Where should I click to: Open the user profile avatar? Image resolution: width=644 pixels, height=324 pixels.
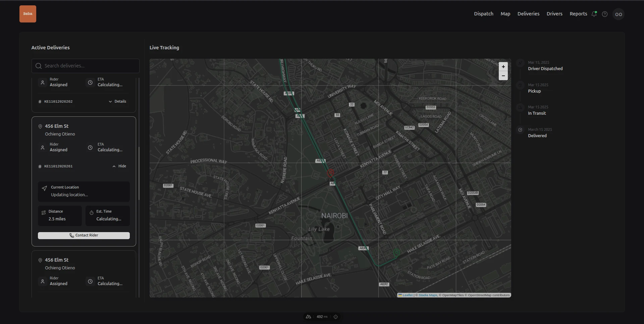[619, 14]
